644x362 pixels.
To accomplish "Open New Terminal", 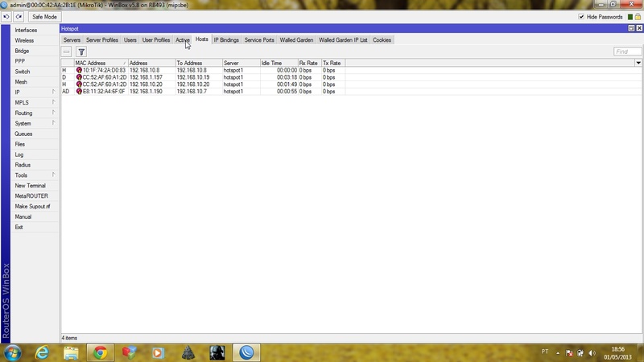I will [x=35, y=186].
